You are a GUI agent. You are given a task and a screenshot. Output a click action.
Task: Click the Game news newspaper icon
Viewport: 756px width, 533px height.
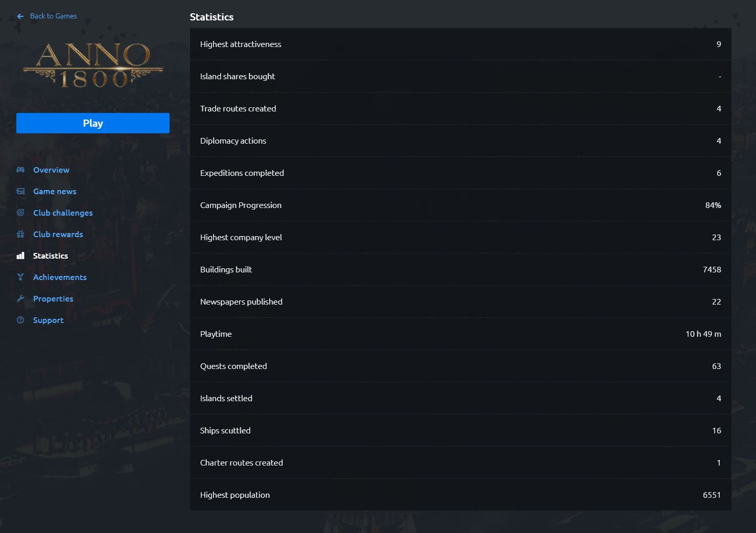coord(20,191)
